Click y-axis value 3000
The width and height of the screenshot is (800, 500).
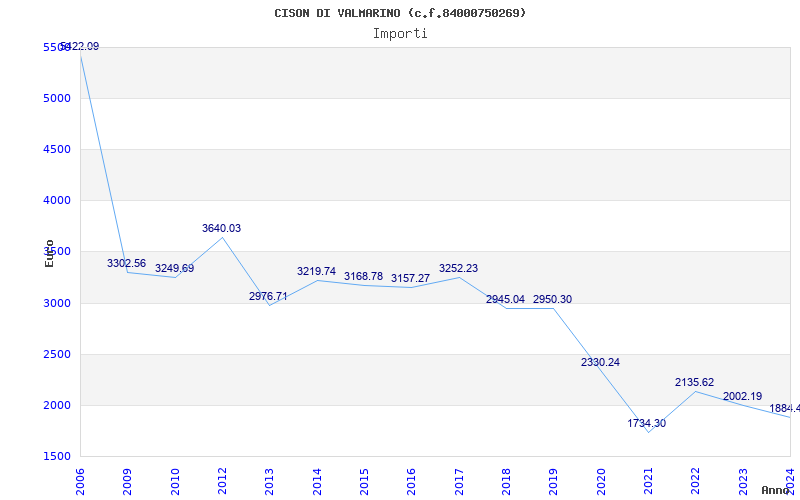pos(57,304)
